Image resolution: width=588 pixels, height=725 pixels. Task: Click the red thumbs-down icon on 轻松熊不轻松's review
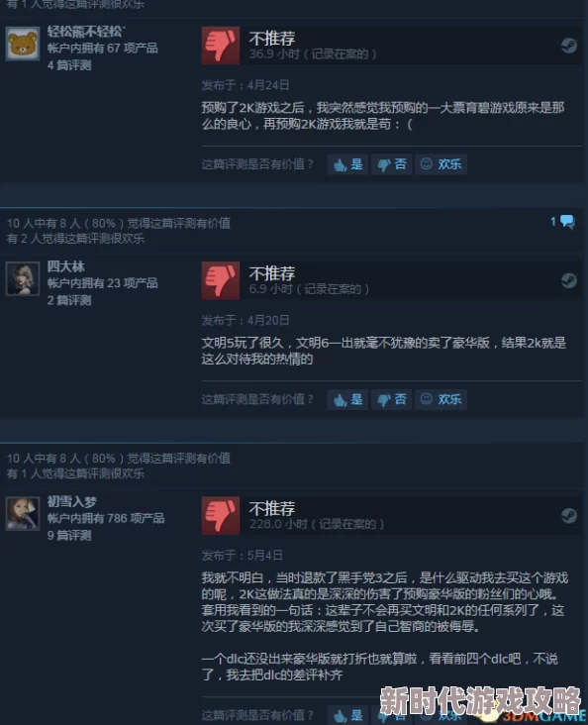(221, 46)
